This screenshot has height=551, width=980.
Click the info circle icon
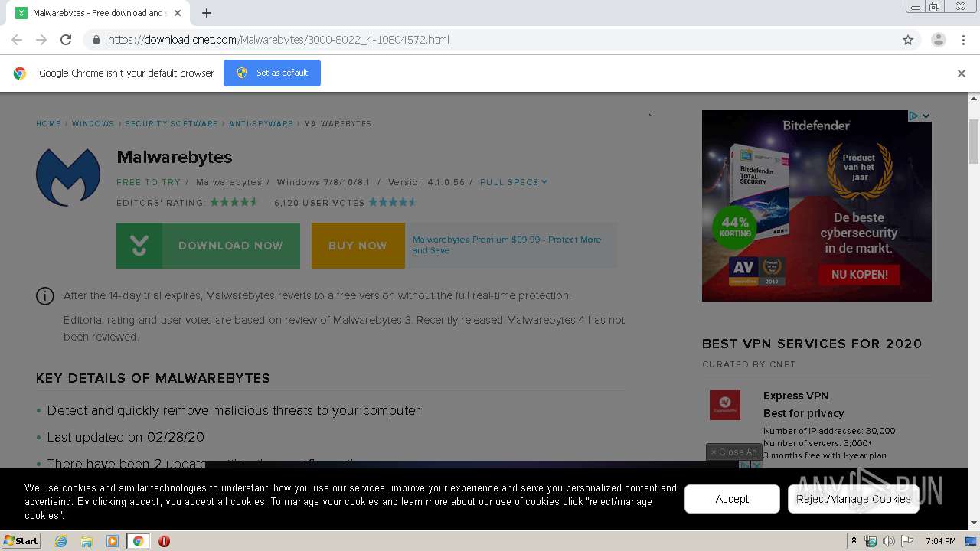tap(45, 296)
